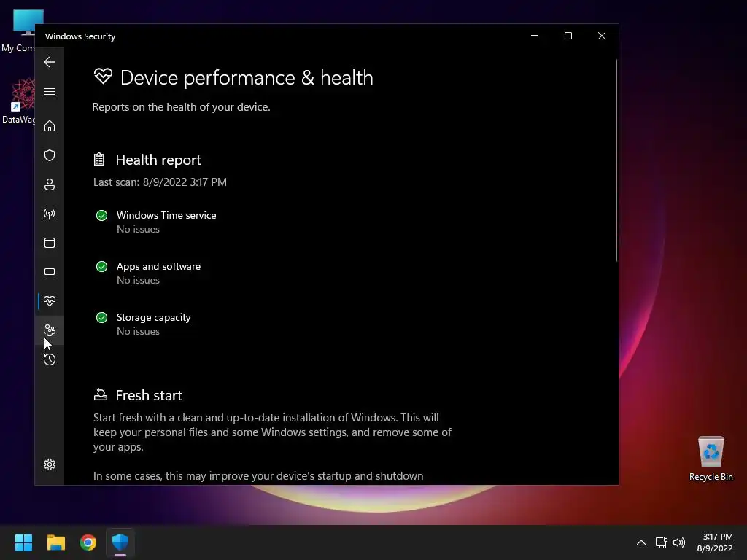Select the Recycle Bin desktop icon
Screen dimensions: 747x560
point(711,459)
